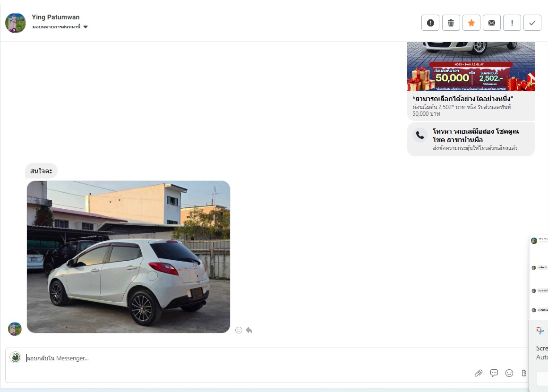Click the page logo avatar in reply box

[16, 357]
